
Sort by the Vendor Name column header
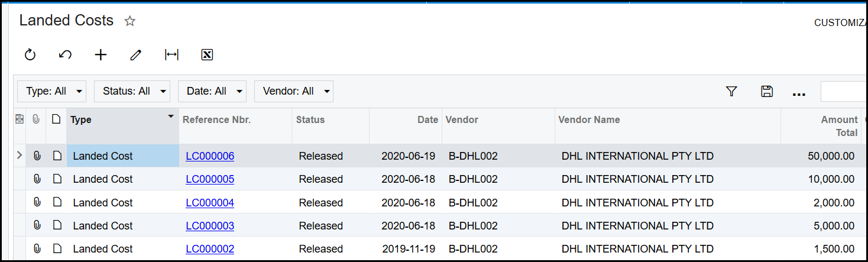coord(589,119)
